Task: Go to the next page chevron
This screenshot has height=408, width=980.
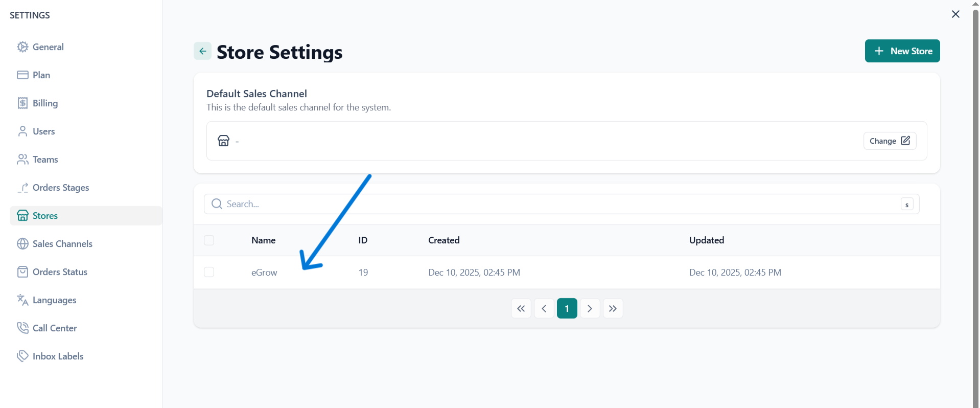Action: [590, 308]
